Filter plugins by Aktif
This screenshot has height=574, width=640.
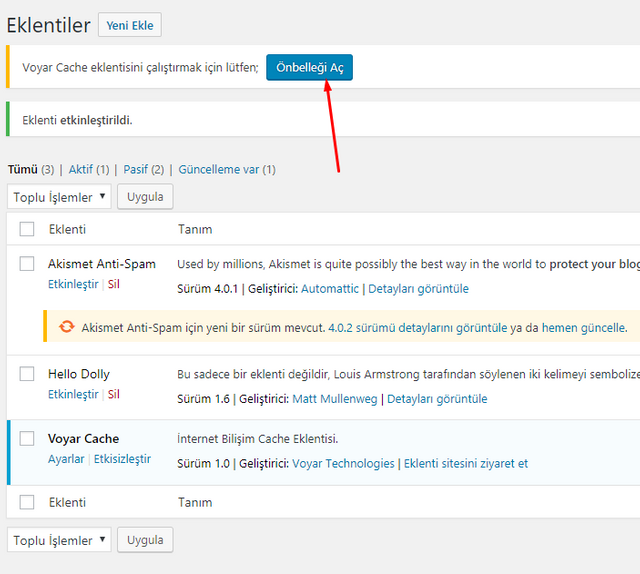coord(80,169)
